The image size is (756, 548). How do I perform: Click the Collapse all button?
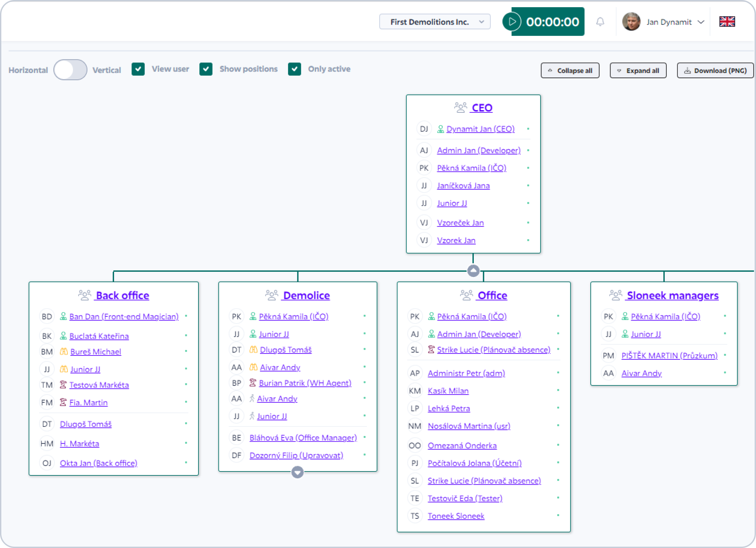[x=570, y=71]
